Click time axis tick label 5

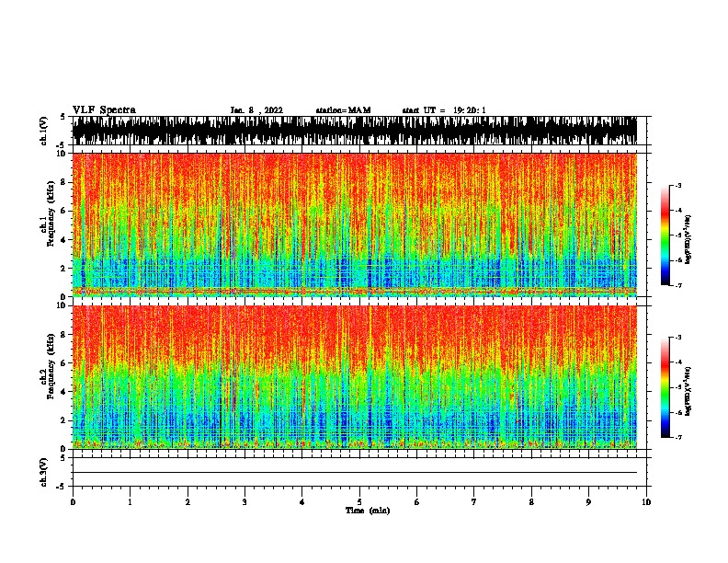(359, 502)
